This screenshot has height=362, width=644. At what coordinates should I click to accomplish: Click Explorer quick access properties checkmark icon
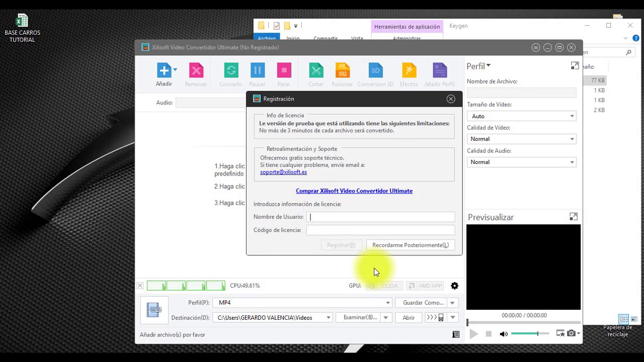click(x=276, y=26)
